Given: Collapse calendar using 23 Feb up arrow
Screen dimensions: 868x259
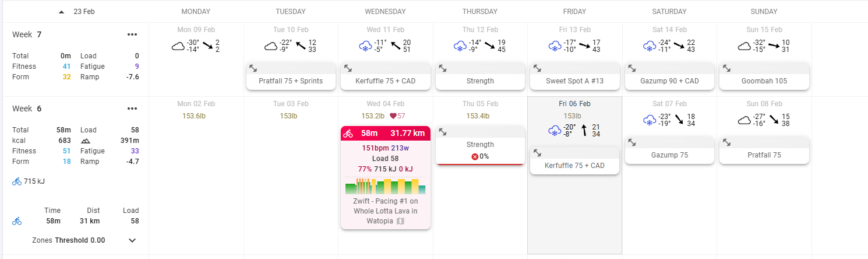Looking at the screenshot, I should coord(62,12).
